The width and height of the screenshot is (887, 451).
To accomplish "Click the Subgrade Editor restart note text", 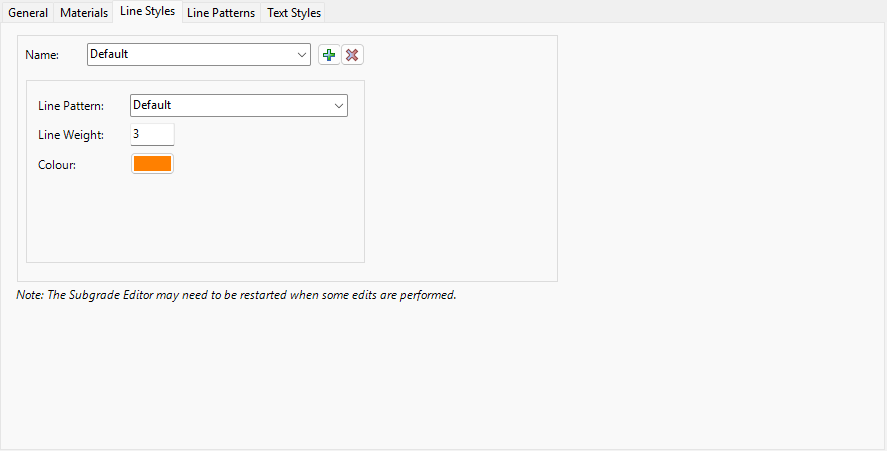I will 236,295.
